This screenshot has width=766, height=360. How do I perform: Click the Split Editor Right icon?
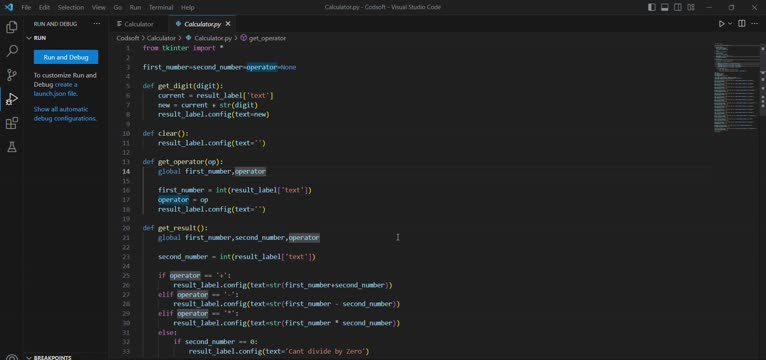pyautogui.click(x=742, y=23)
